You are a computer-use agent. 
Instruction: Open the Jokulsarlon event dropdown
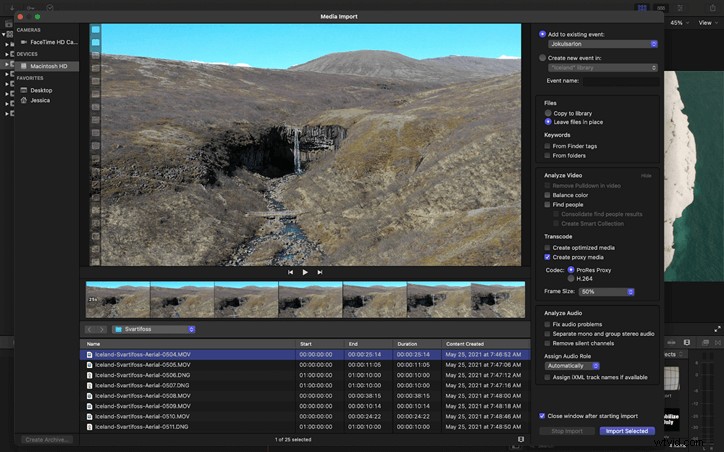(x=603, y=44)
